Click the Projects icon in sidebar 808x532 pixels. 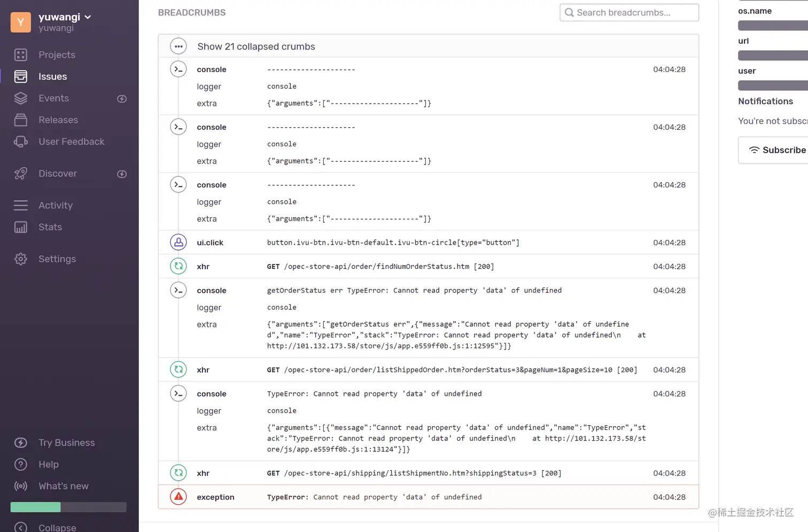pyautogui.click(x=21, y=55)
